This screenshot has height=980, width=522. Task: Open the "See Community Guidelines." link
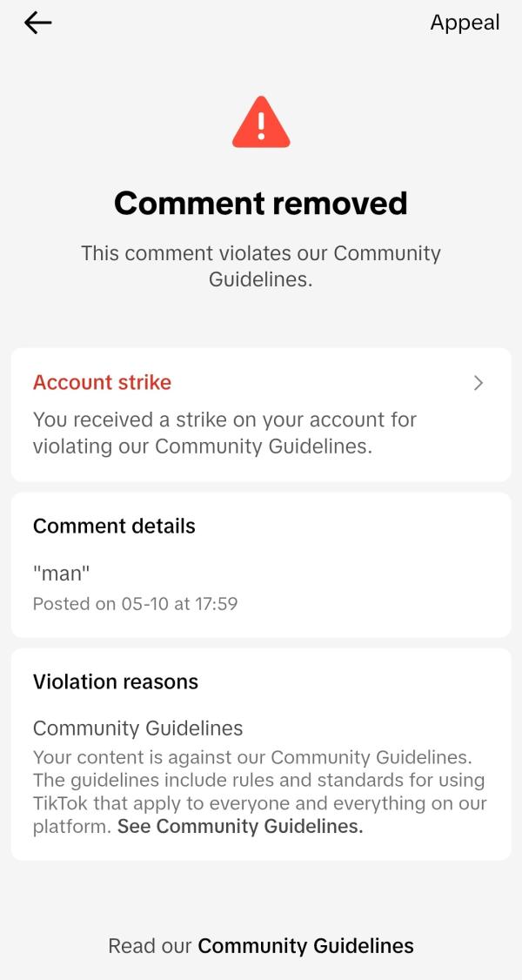click(240, 827)
